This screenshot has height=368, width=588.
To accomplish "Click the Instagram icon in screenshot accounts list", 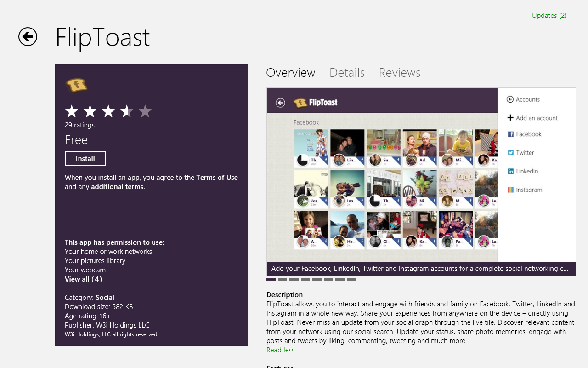I will 510,190.
